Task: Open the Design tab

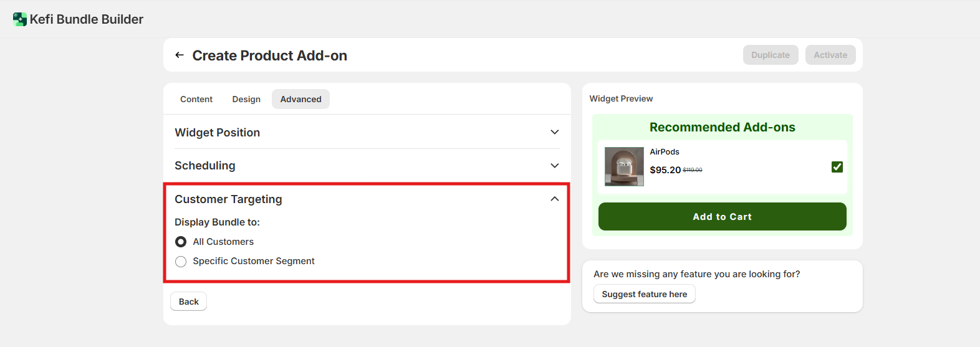Action: (x=246, y=99)
